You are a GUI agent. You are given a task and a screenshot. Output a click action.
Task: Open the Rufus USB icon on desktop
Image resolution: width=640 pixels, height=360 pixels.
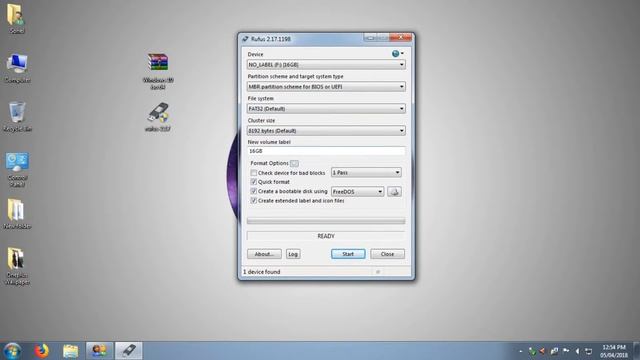tap(158, 117)
